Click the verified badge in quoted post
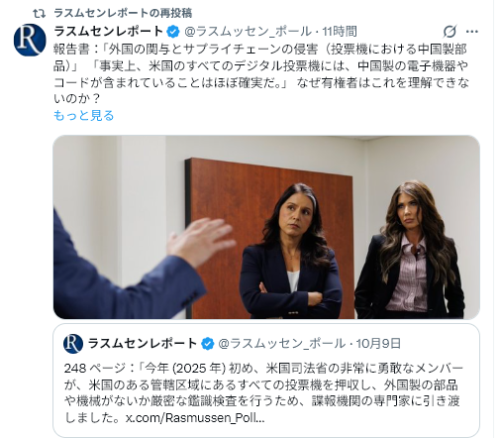 [207, 344]
